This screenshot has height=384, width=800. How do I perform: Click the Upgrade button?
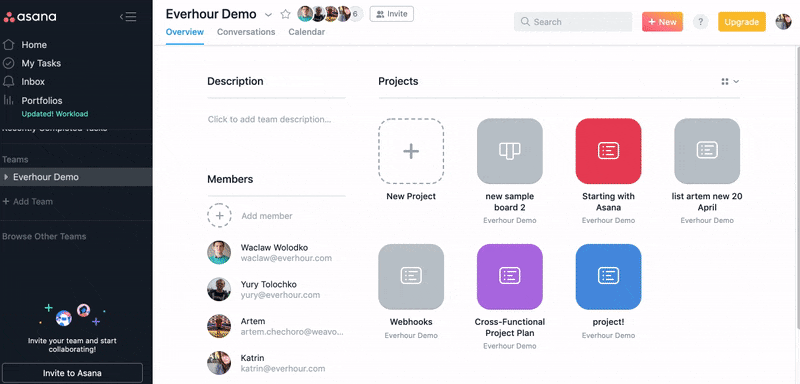(742, 22)
